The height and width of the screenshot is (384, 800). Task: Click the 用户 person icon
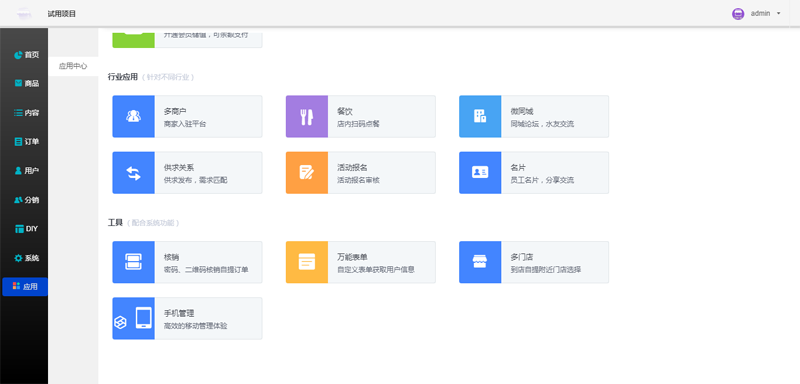click(18, 171)
